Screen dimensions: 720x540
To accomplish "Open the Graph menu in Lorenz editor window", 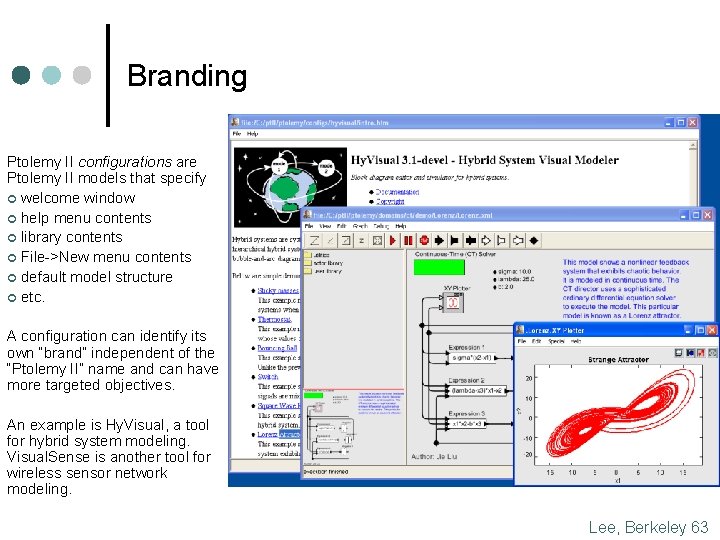I will coord(360,226).
